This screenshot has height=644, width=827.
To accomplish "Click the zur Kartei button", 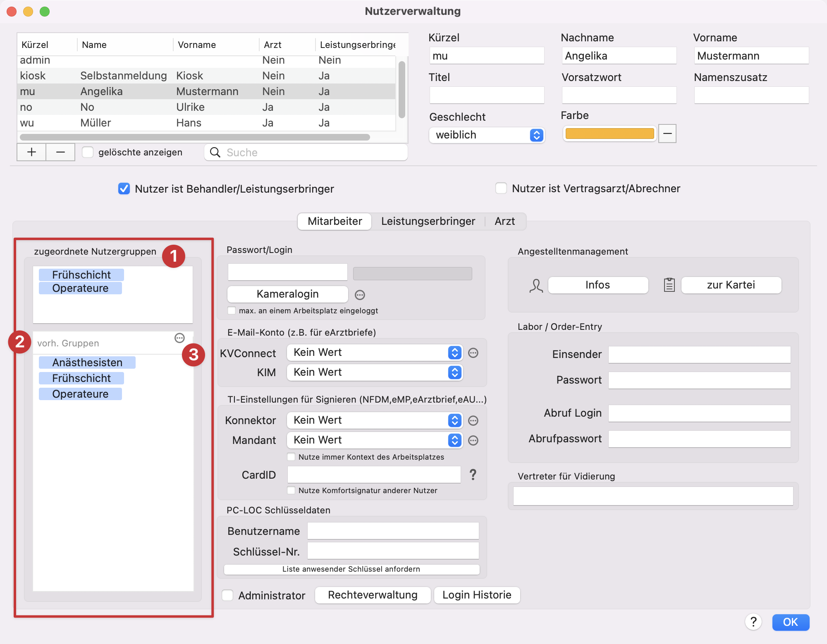I will tap(731, 285).
